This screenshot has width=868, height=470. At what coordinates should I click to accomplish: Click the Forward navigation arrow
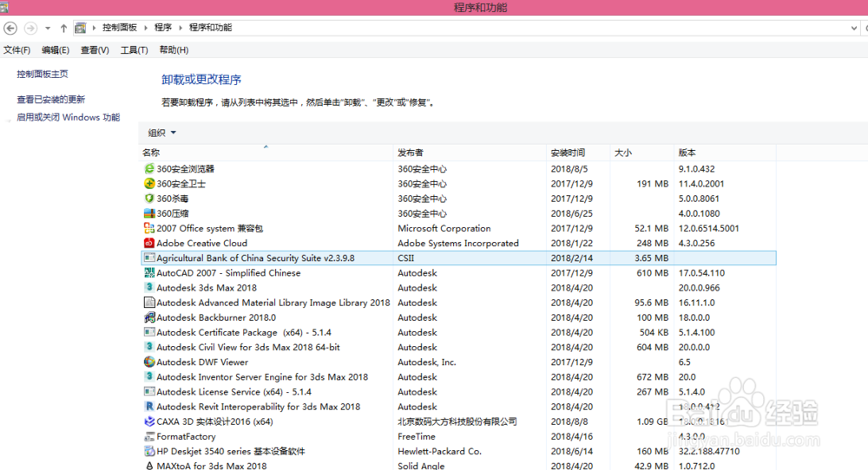click(31, 28)
